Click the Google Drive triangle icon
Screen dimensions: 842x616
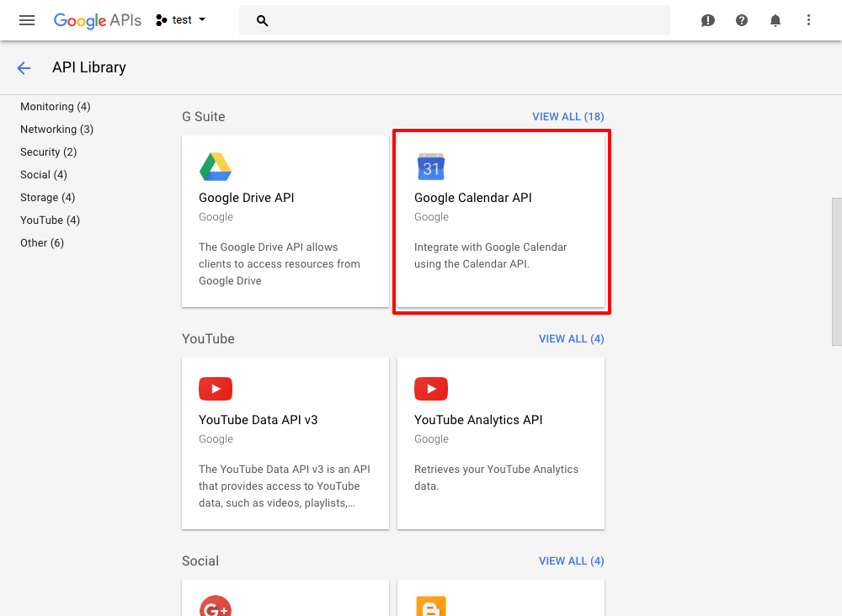point(216,167)
